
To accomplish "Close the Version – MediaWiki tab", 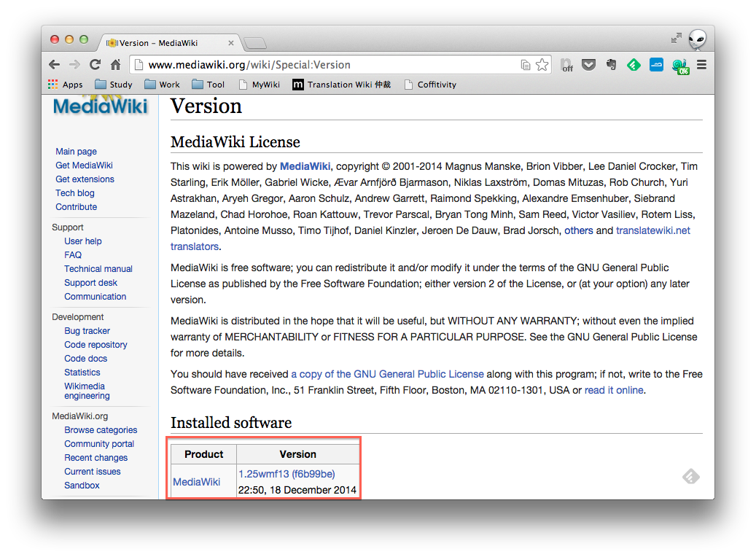I will point(231,43).
